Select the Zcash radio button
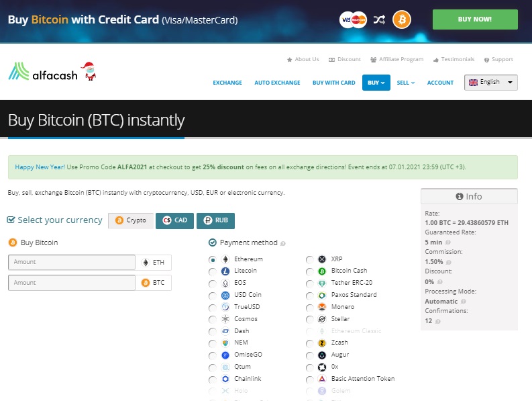 (x=309, y=343)
